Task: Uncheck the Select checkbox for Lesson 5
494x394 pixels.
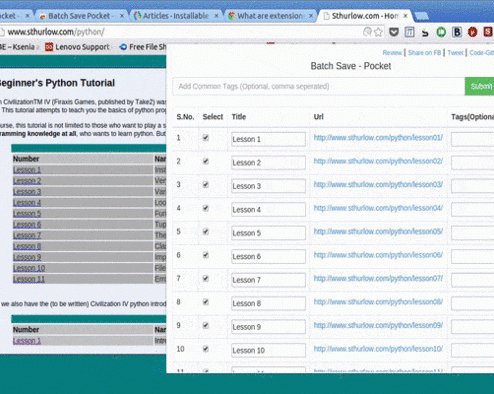Action: [x=206, y=231]
